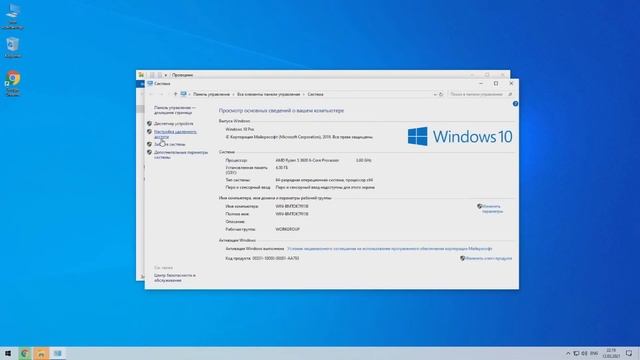Expand chevron after Панель управления breadcrumb
The width and height of the screenshot is (640, 360).
(233, 94)
